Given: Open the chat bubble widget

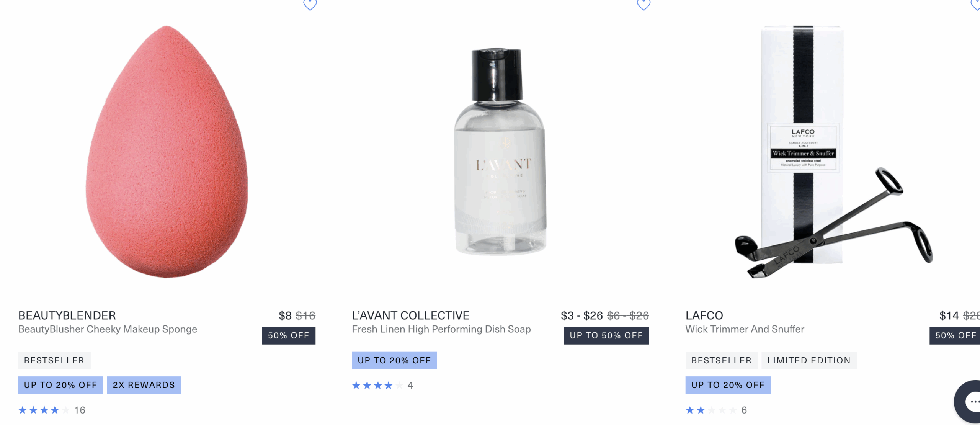Looking at the screenshot, I should coord(970,402).
